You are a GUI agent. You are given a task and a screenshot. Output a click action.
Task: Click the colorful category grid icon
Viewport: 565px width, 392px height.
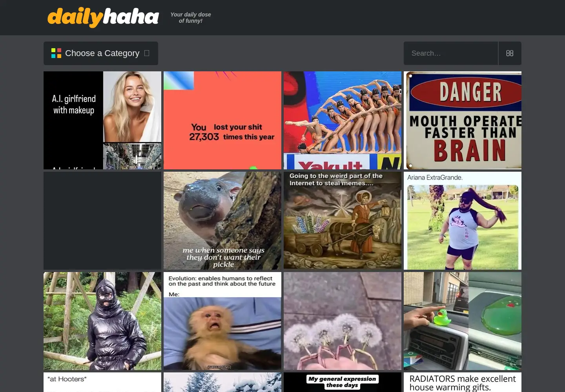pos(56,53)
